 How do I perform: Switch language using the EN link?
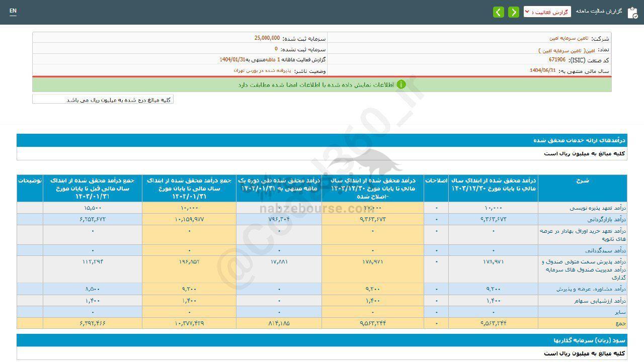[13, 11]
